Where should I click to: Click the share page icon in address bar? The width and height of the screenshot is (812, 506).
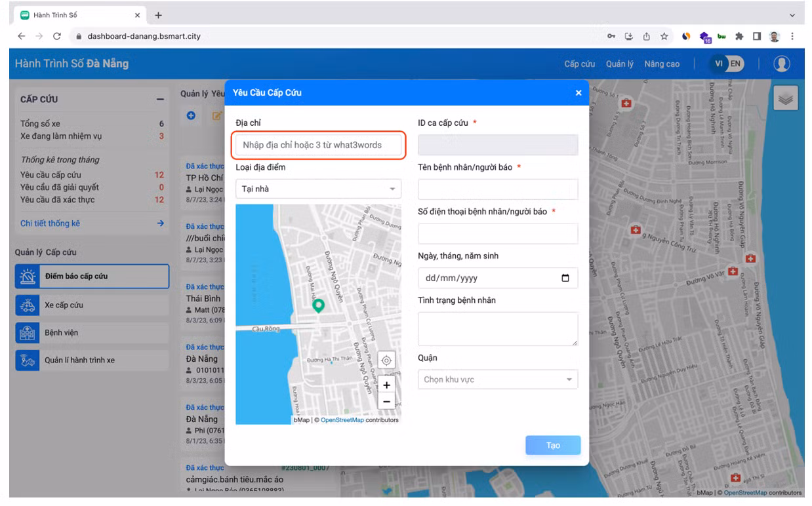646,36
